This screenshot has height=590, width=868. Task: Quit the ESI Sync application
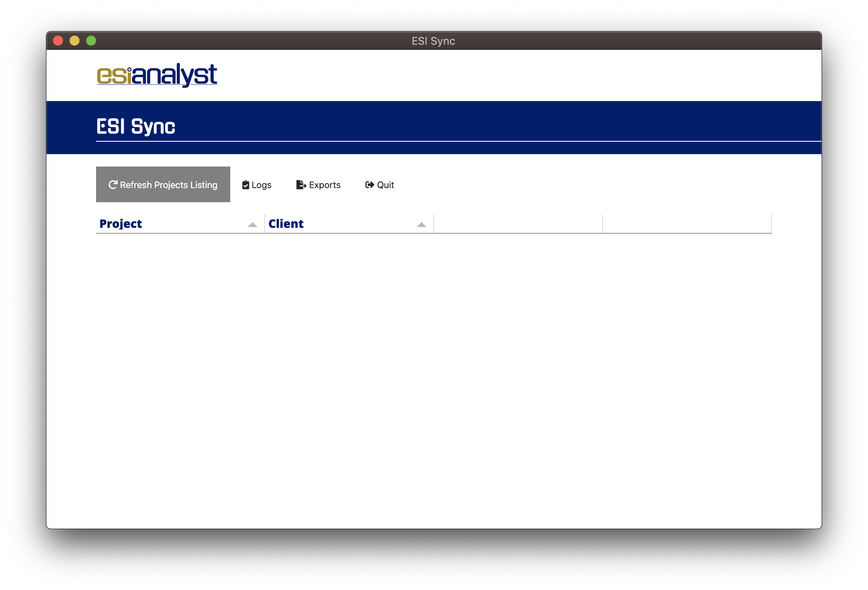pos(379,185)
